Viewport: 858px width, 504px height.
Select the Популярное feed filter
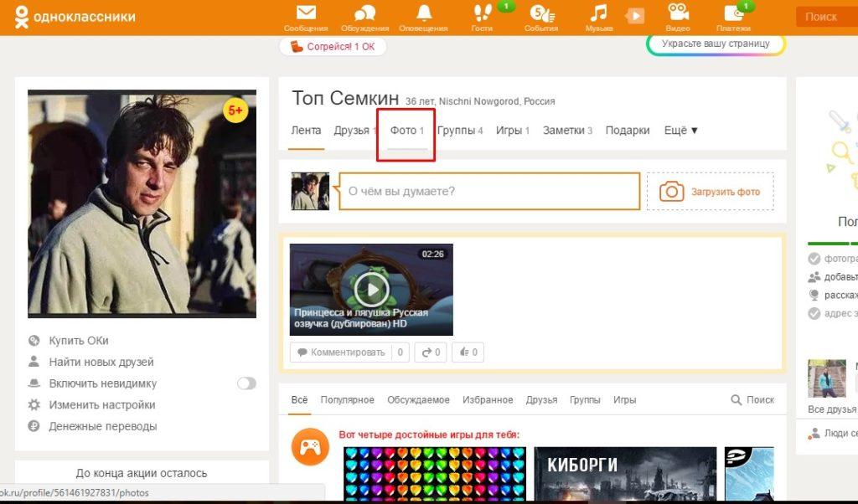[x=348, y=399]
